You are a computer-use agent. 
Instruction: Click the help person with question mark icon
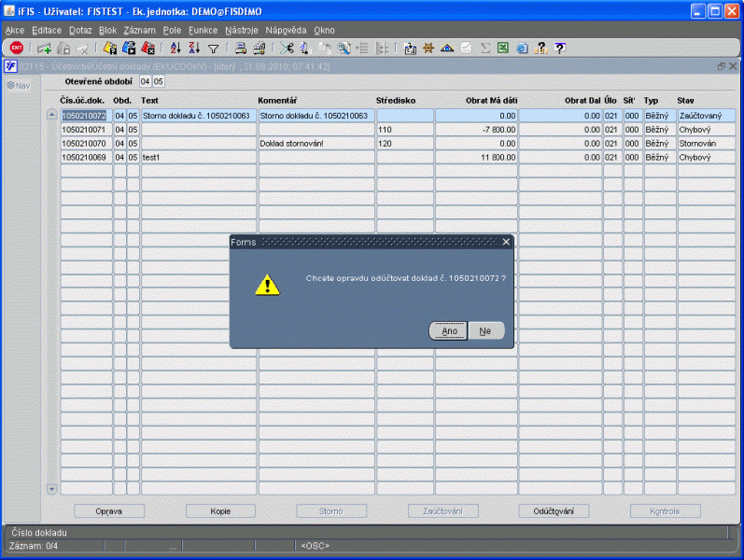pyautogui.click(x=540, y=48)
